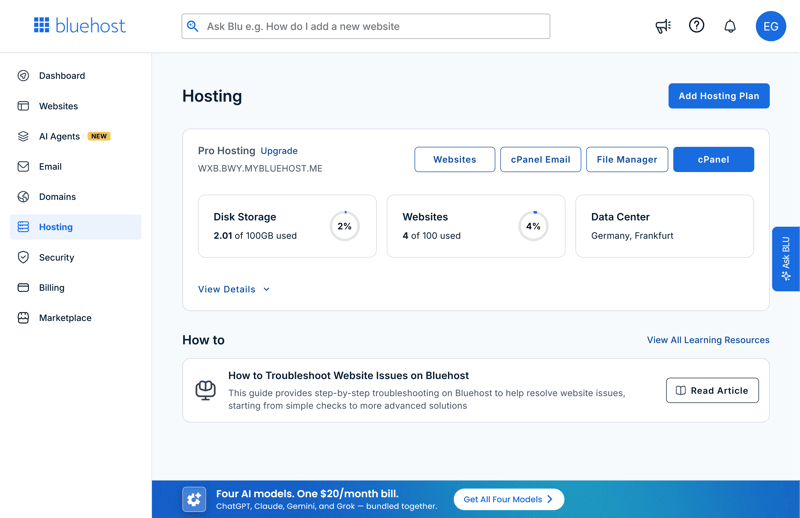Click the Domains globe icon

23,196
